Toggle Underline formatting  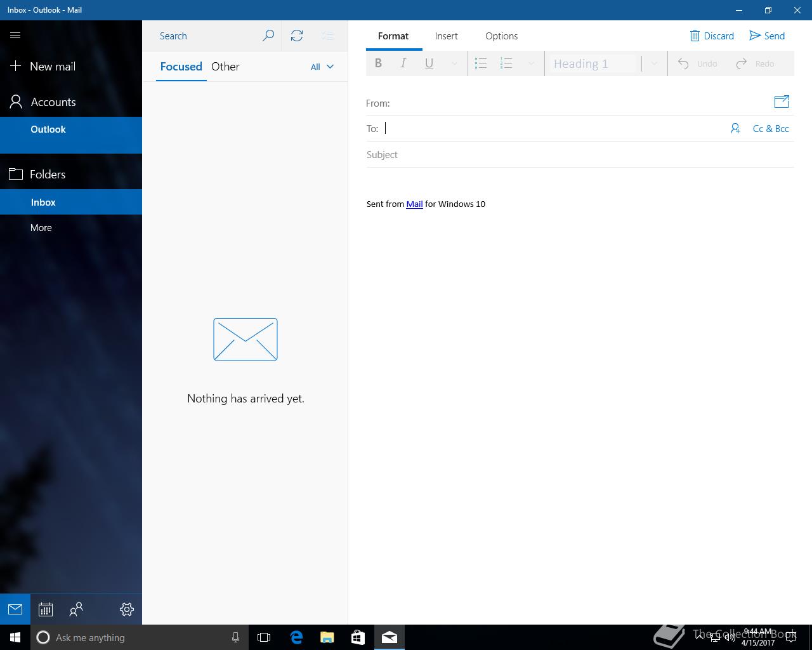(x=429, y=63)
